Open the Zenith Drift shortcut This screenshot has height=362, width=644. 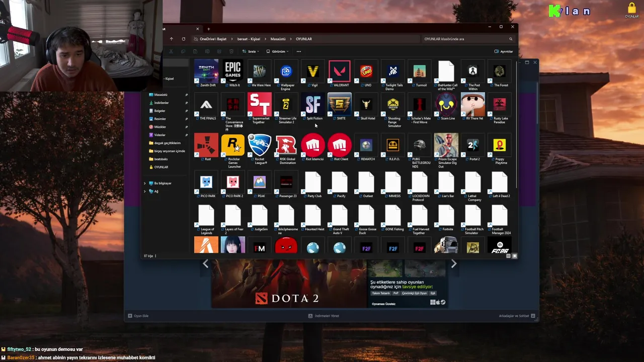(x=206, y=73)
